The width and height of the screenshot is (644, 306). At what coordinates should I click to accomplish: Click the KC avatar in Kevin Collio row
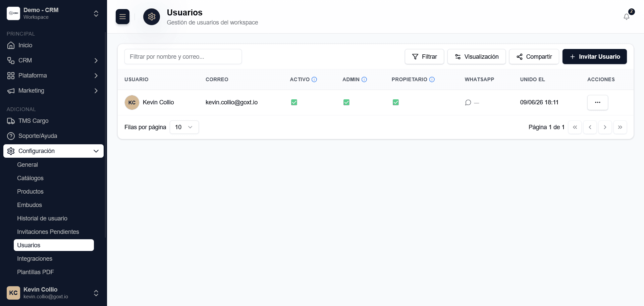point(132,102)
